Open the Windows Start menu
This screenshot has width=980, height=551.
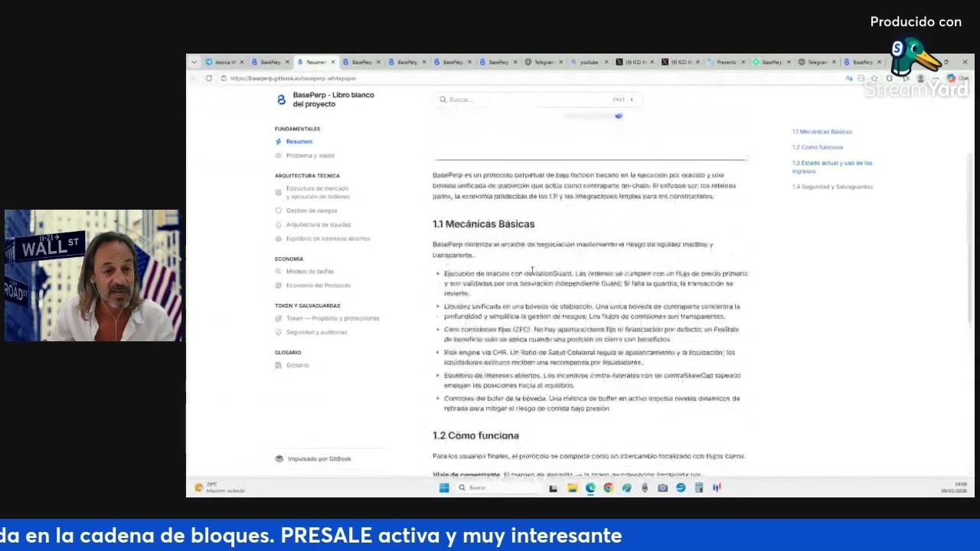click(x=444, y=487)
